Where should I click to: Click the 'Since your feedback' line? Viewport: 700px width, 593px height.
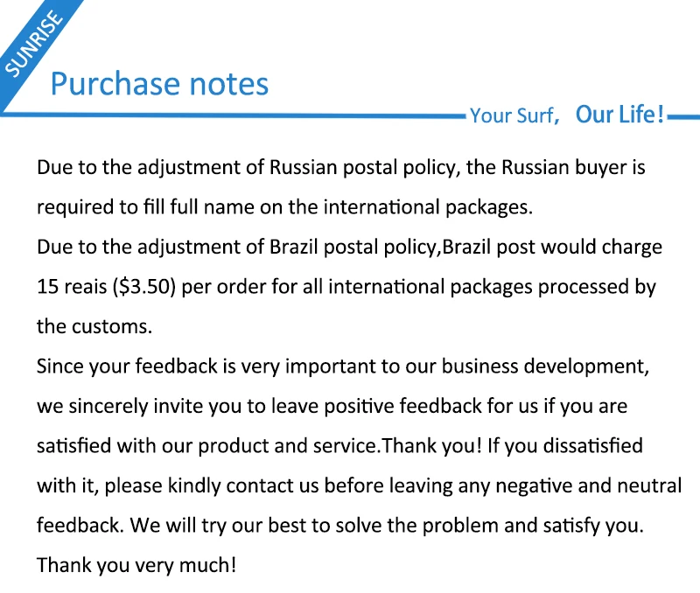343,366
